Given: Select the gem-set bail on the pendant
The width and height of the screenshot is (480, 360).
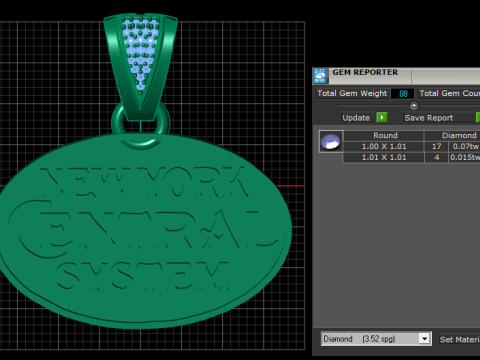Looking at the screenshot, I should click(140, 67).
